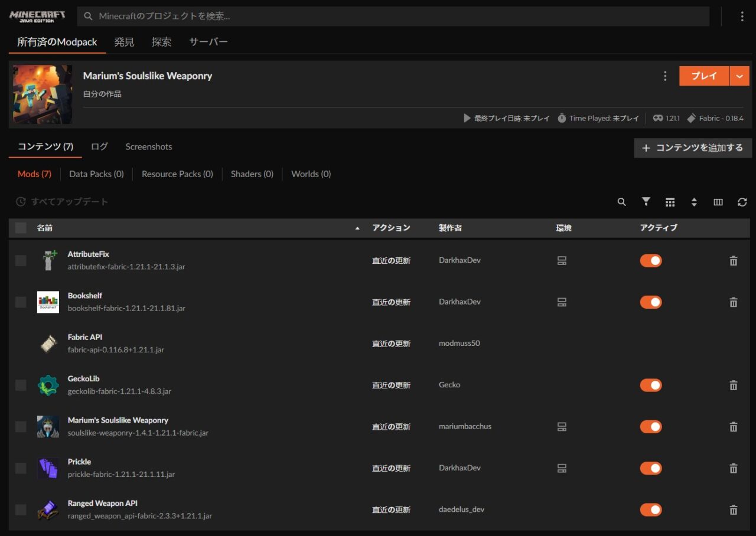Open the filter funnel icon
The image size is (756, 536).
646,202
